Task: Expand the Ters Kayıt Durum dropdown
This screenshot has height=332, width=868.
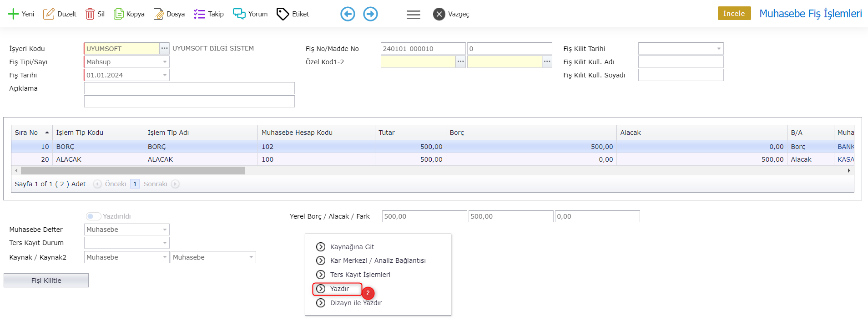Action: click(x=165, y=243)
